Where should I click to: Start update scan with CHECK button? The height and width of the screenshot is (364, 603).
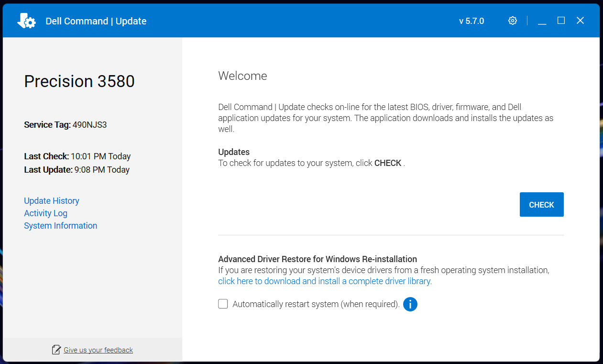(542, 205)
